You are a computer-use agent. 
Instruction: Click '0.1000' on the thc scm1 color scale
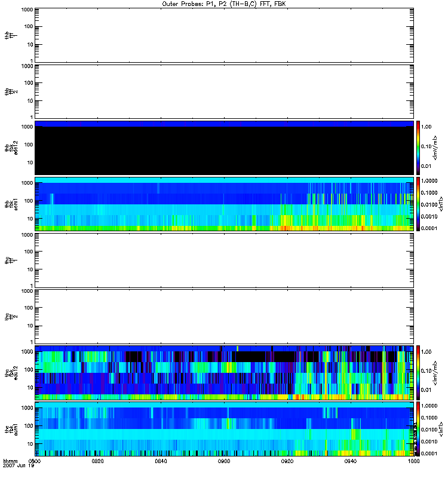[x=429, y=418]
